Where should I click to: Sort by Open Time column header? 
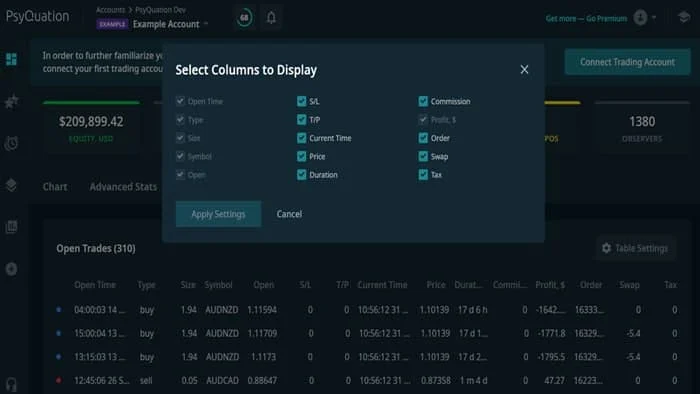pyautogui.click(x=95, y=285)
